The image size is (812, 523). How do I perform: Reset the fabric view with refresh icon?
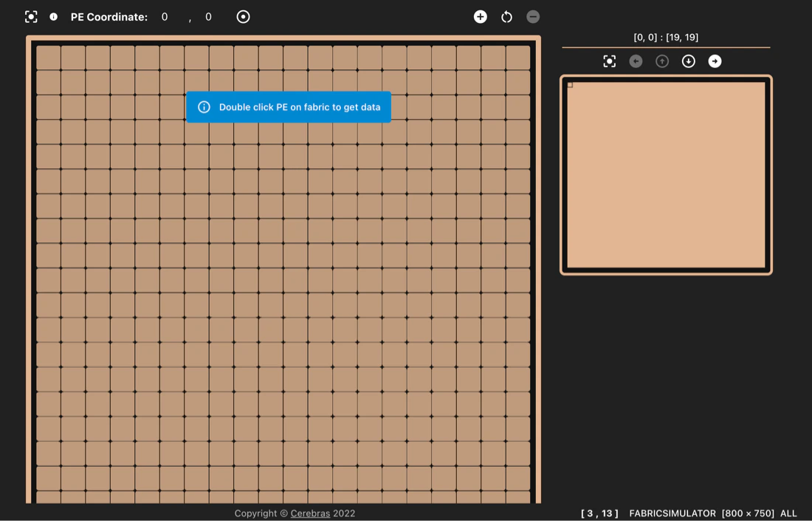(x=506, y=16)
